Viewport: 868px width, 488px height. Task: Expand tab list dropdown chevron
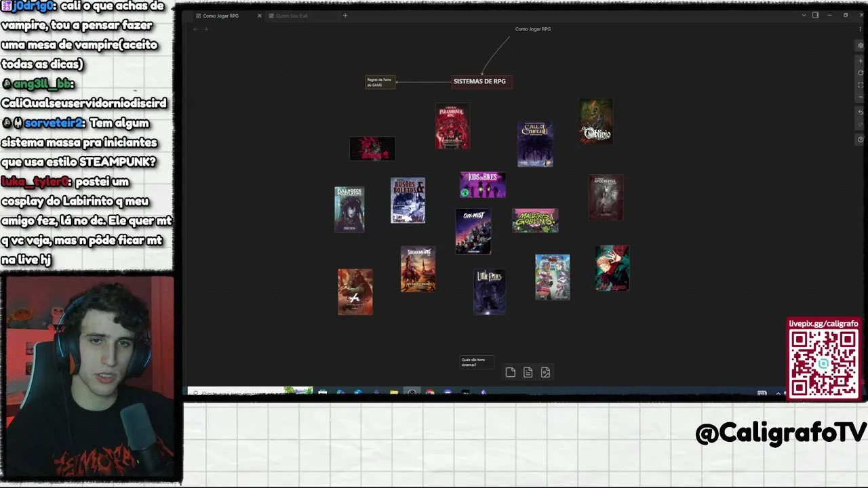click(804, 15)
